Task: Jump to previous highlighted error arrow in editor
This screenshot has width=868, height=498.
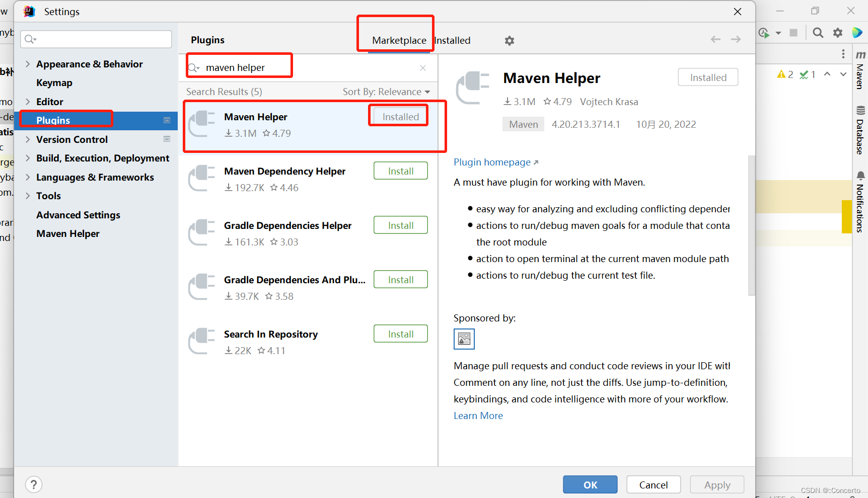Action: pyautogui.click(x=827, y=74)
